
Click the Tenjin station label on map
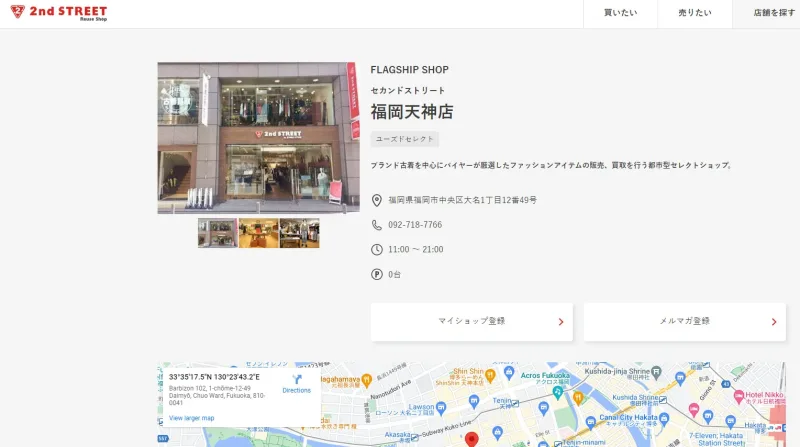(x=502, y=403)
